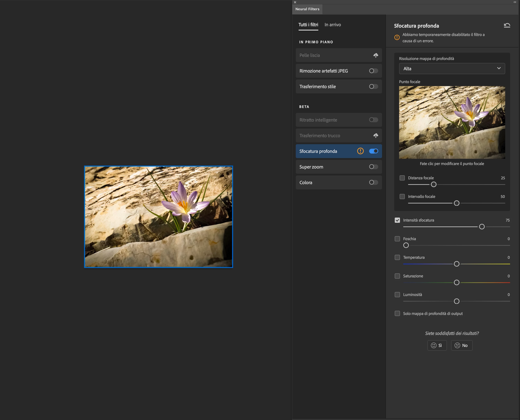Check the Foschia checkbox

click(x=397, y=239)
